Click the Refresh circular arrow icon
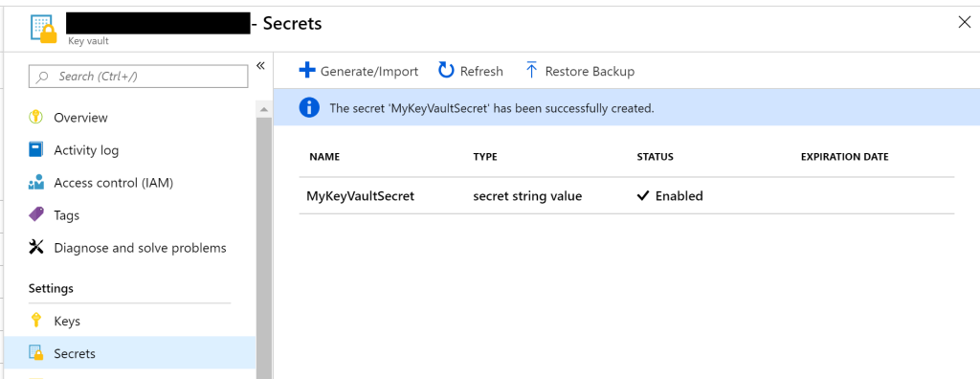980x379 pixels. (446, 70)
